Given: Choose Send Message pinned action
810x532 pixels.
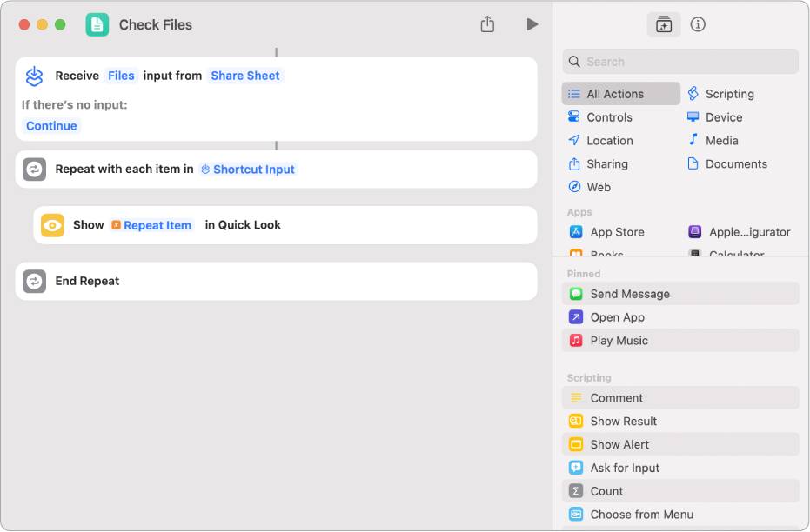Looking at the screenshot, I should pos(630,294).
